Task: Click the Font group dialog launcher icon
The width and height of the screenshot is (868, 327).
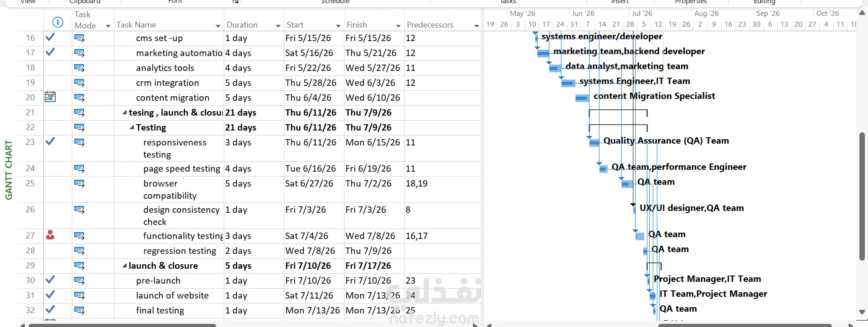Action: [x=235, y=2]
